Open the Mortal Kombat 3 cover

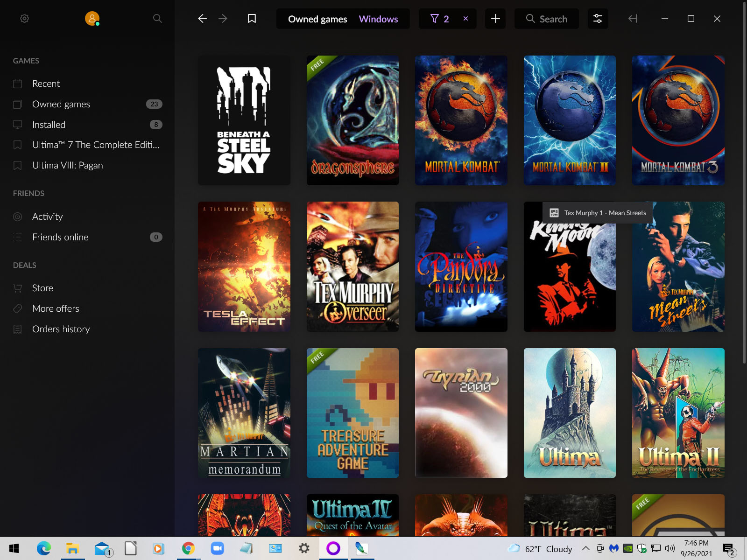pos(678,120)
